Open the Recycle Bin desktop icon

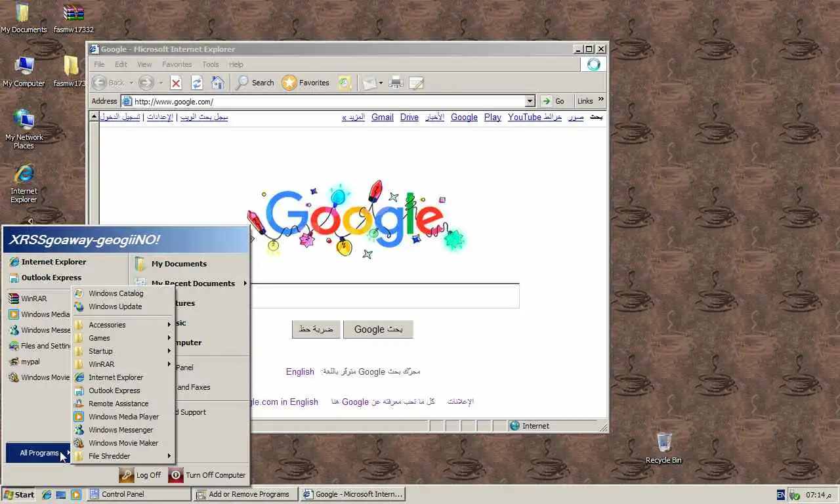[663, 448]
